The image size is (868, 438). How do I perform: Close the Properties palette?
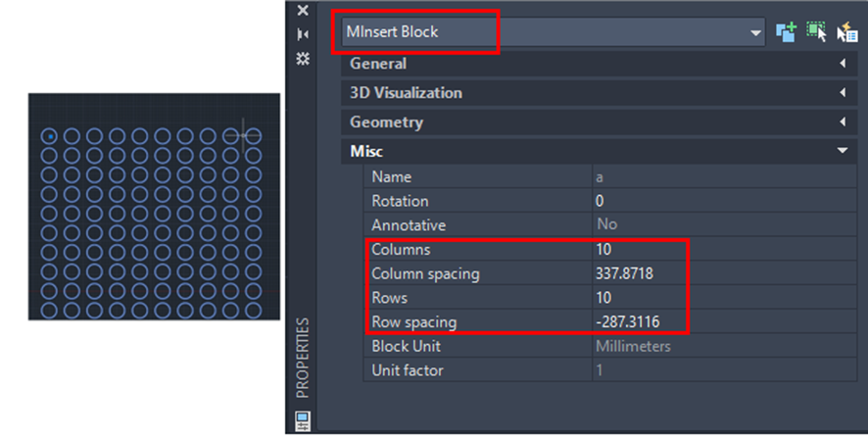(303, 10)
